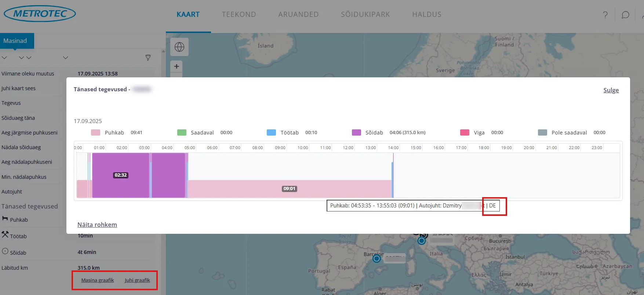Open the Masina graafik link

98,280
